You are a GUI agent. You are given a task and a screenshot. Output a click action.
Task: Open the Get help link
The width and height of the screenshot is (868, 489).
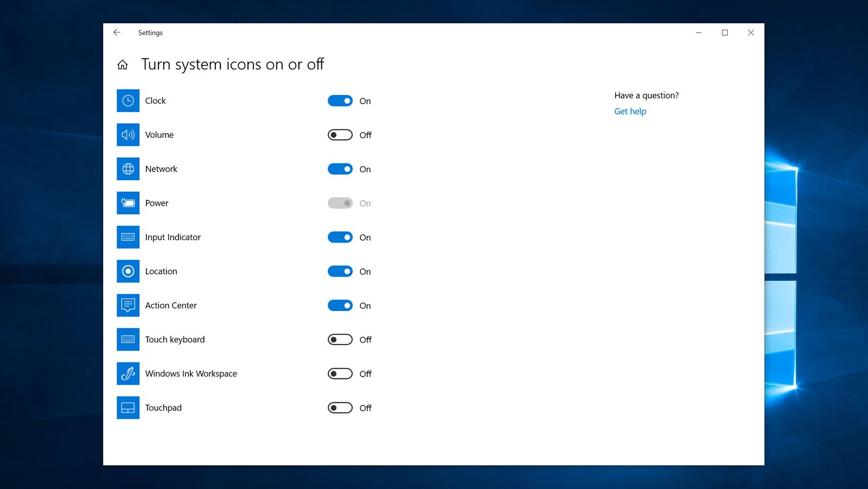click(630, 111)
